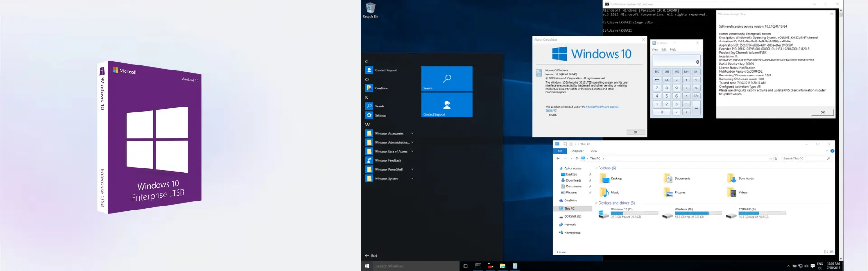Open File Explorer from the taskbar

(502, 266)
